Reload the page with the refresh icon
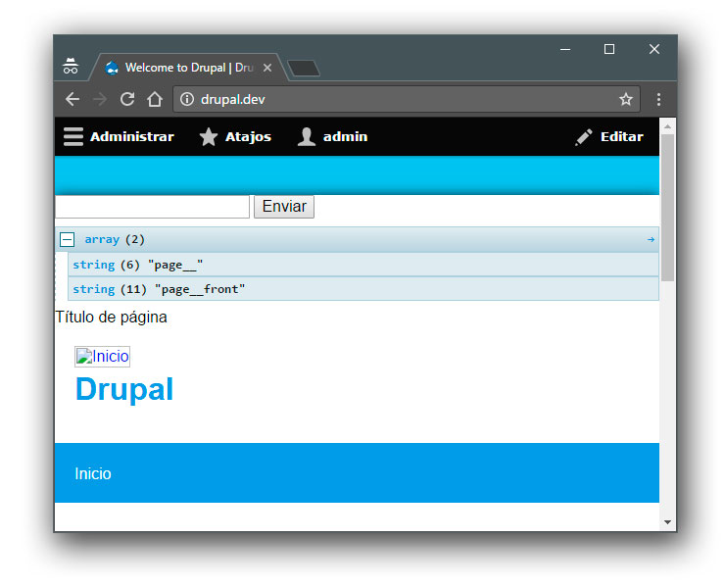Screen dimensions: 725x588 (x=127, y=99)
